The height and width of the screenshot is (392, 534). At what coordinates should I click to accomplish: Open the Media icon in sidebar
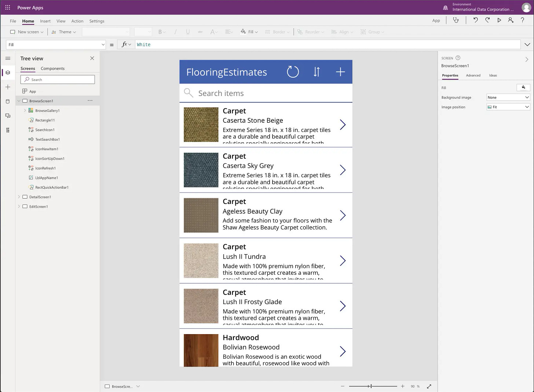(8, 116)
